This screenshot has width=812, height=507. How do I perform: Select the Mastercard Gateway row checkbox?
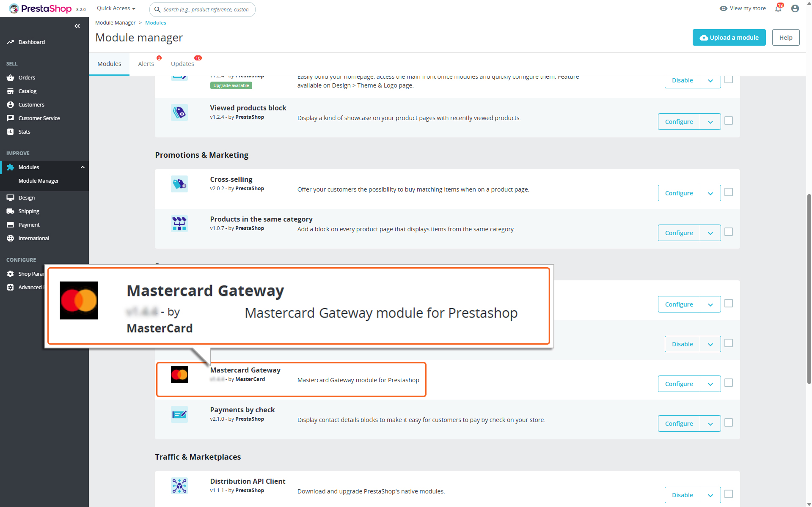tap(728, 383)
